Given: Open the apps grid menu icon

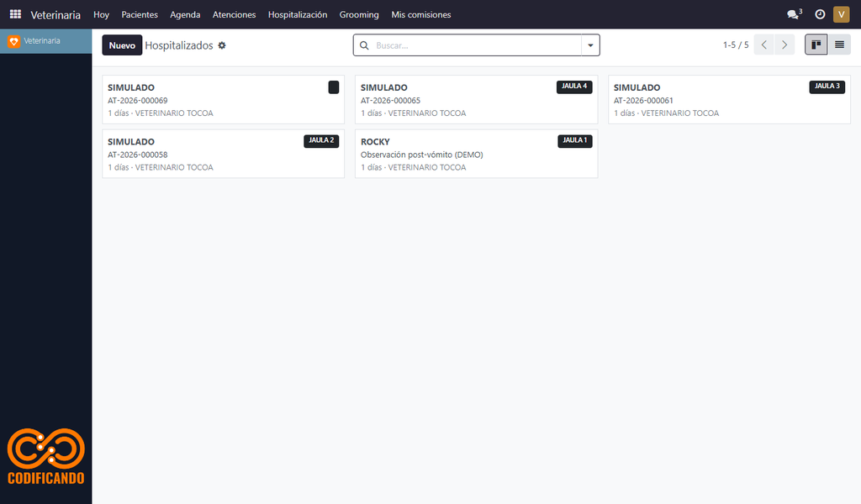Looking at the screenshot, I should 15,14.
